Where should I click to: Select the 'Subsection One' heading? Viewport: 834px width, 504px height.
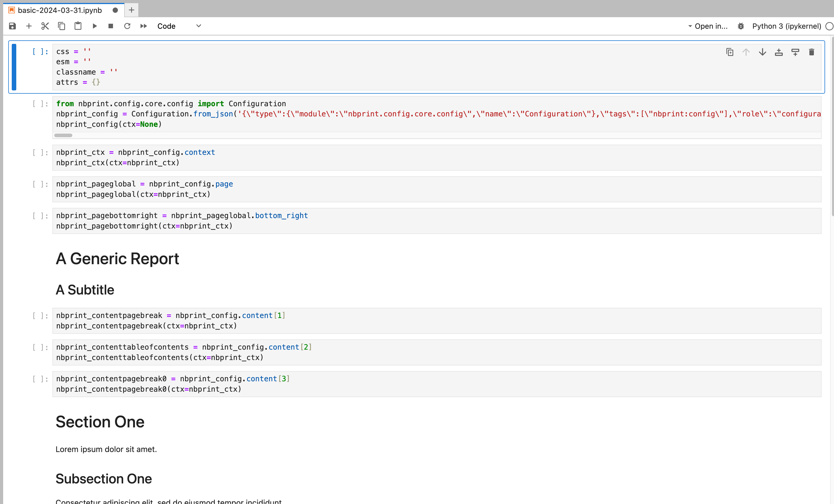coord(104,479)
